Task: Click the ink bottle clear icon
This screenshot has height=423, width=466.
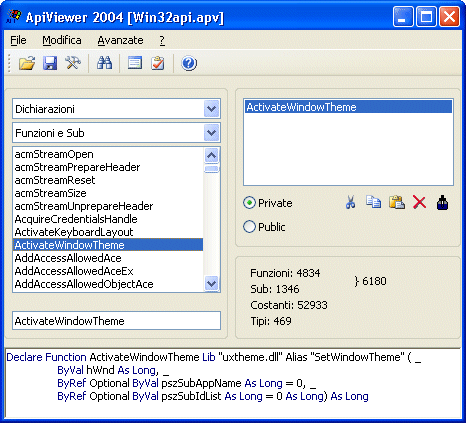Action: click(x=442, y=202)
